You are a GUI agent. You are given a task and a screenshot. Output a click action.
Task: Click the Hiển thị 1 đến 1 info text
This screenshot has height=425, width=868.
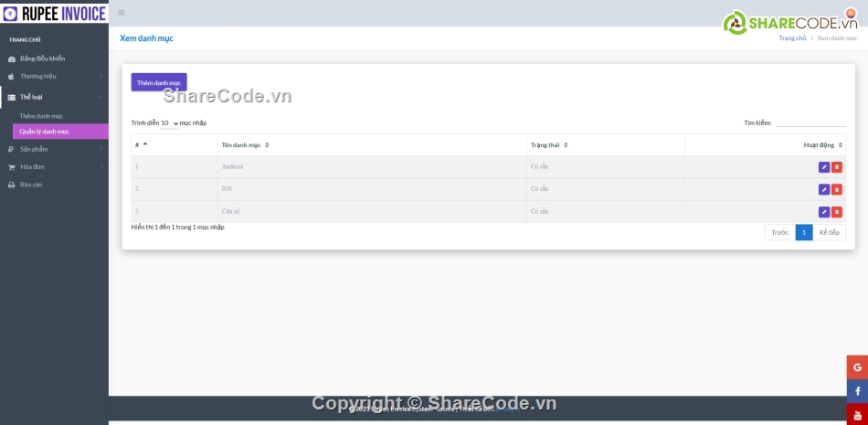(x=177, y=228)
